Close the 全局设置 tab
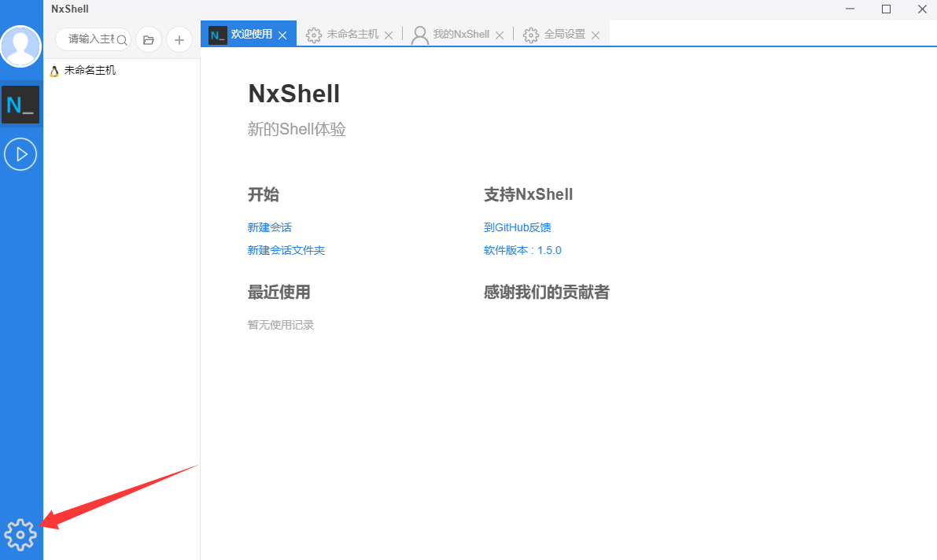Image resolution: width=937 pixels, height=560 pixels. [x=596, y=35]
